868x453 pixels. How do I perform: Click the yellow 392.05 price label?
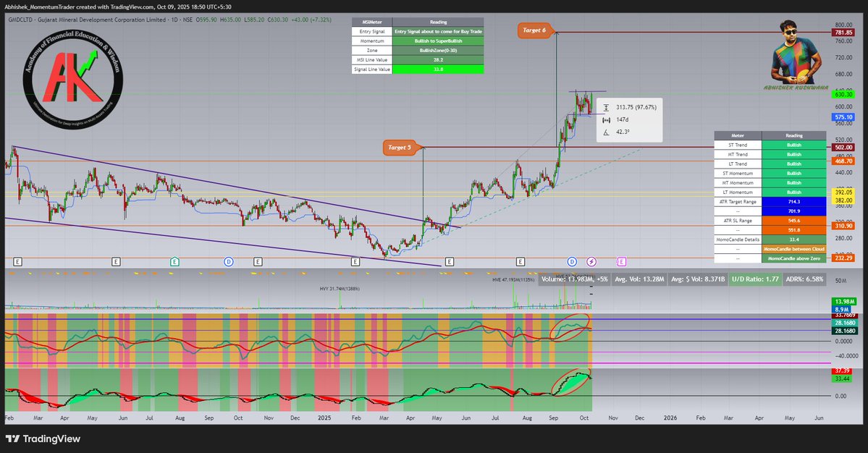(843, 192)
